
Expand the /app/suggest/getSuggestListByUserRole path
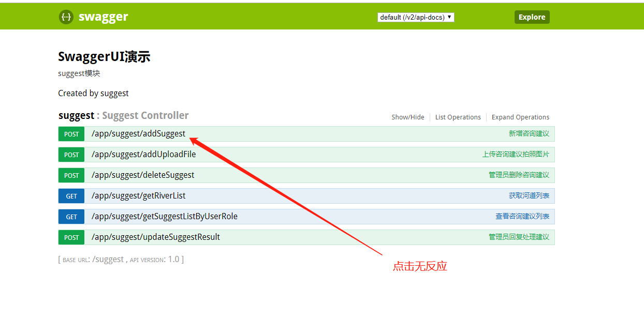tap(165, 216)
